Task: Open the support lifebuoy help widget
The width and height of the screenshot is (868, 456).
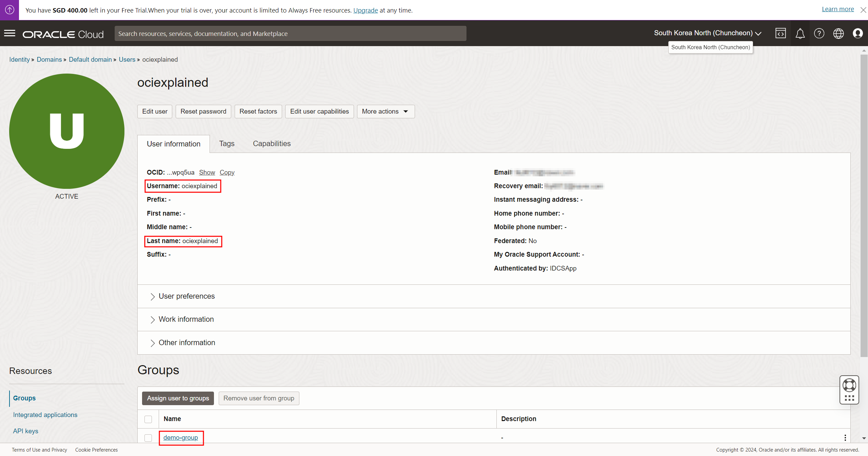Action: pyautogui.click(x=849, y=390)
